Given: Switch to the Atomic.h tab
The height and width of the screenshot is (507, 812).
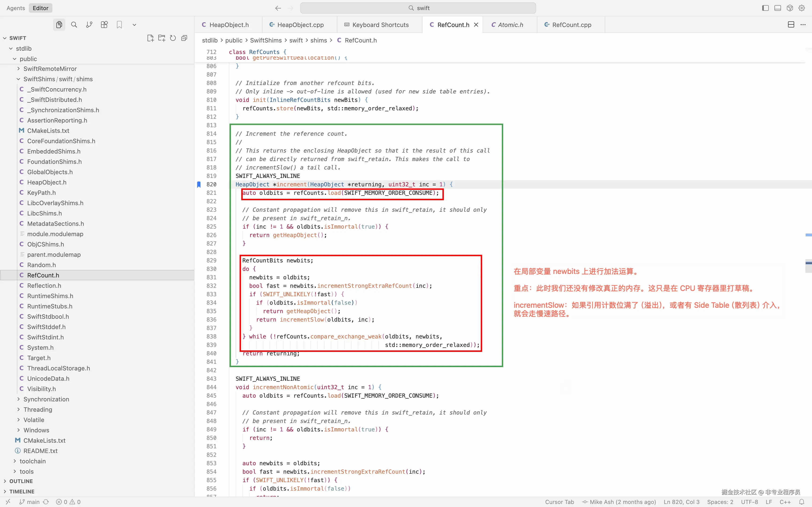Looking at the screenshot, I should click(510, 25).
